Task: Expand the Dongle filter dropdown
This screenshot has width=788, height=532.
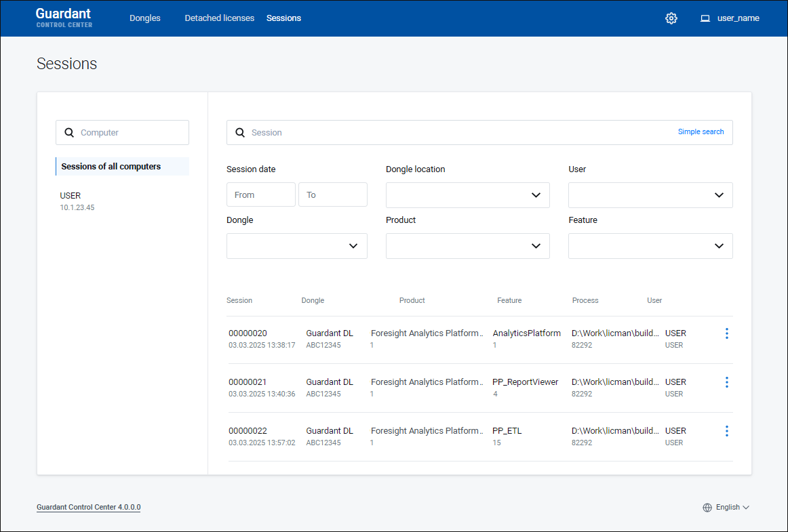Action: (x=296, y=246)
